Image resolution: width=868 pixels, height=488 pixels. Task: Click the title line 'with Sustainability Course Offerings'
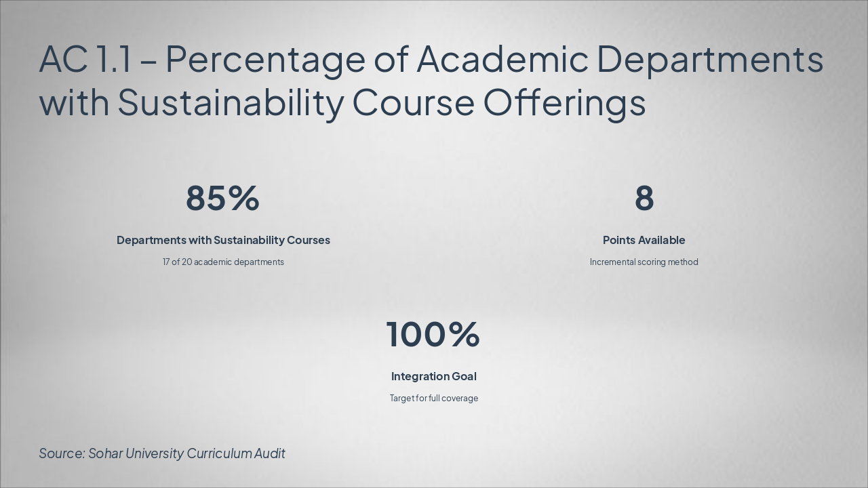(342, 102)
